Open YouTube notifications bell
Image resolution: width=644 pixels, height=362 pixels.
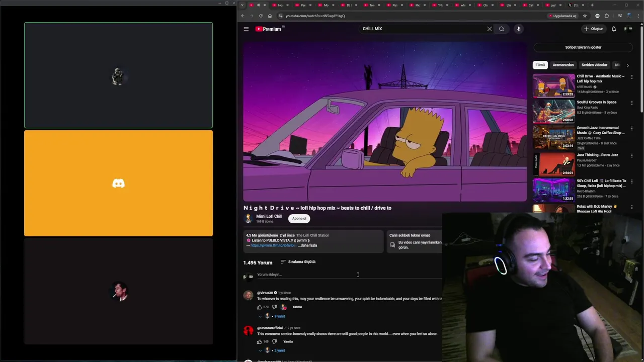click(613, 29)
